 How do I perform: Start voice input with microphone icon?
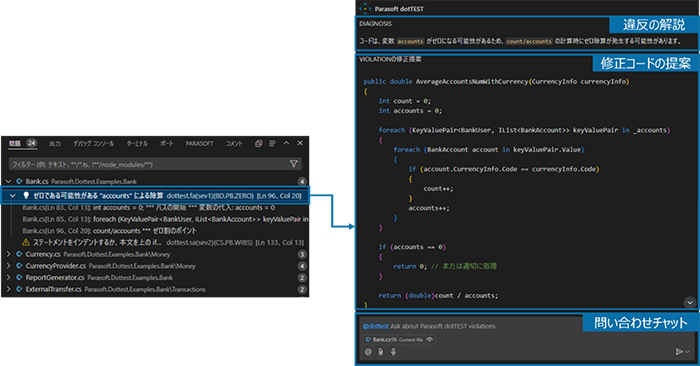pos(393,352)
